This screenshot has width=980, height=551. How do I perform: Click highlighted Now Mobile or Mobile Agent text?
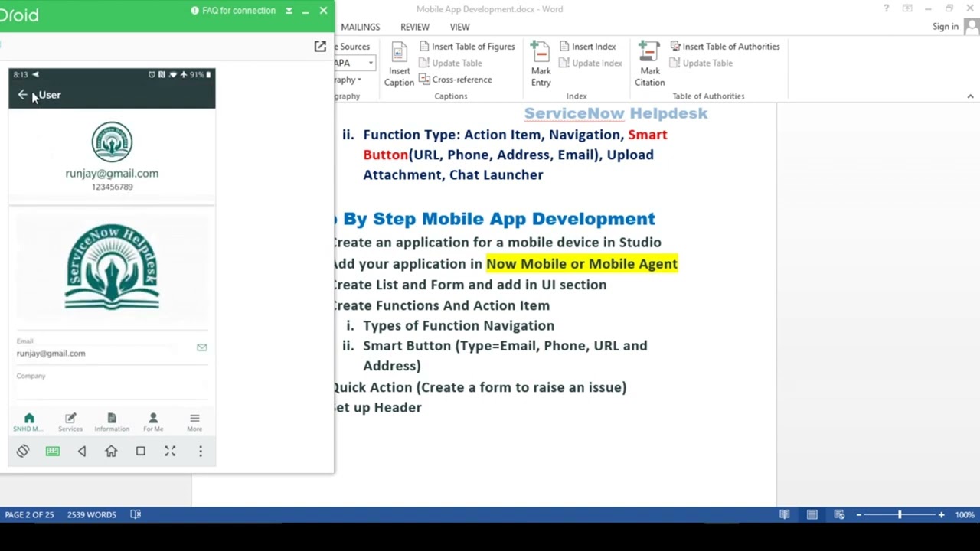(582, 264)
